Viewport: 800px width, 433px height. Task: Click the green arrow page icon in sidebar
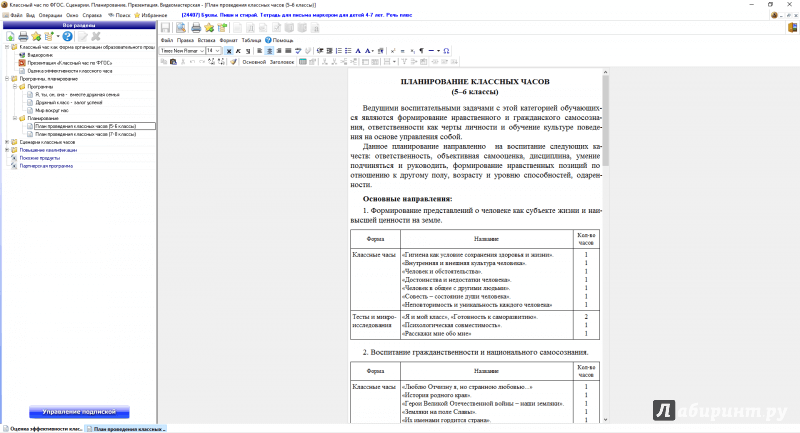(10, 37)
